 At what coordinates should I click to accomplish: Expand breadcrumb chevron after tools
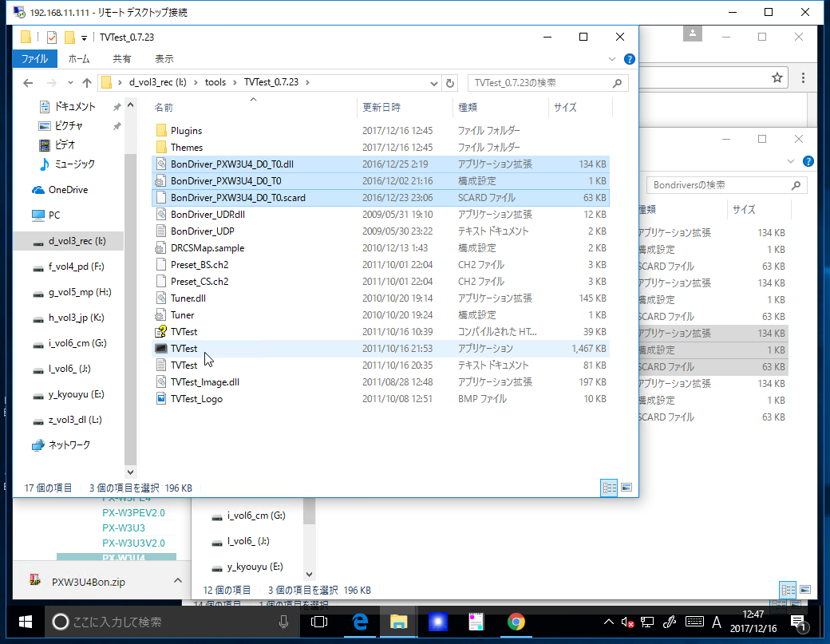[x=235, y=82]
